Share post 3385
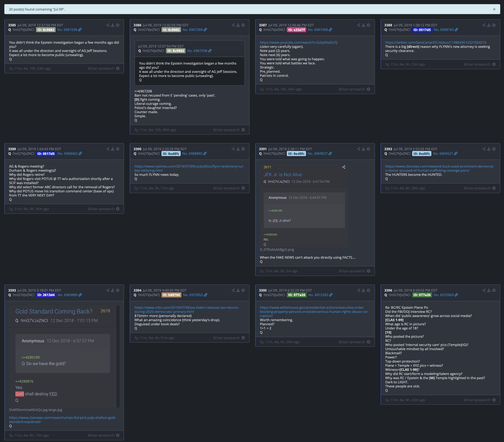This screenshot has width=504, height=442. (x=108, y=25)
